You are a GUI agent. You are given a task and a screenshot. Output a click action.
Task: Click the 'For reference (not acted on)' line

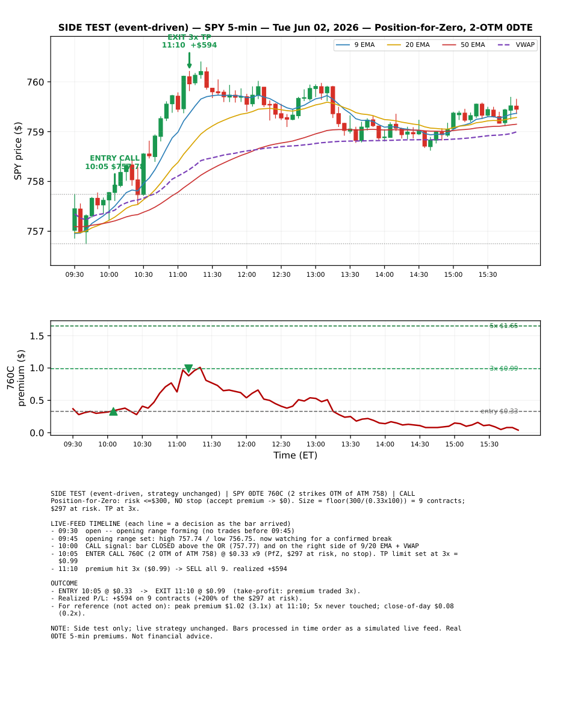click(x=252, y=610)
